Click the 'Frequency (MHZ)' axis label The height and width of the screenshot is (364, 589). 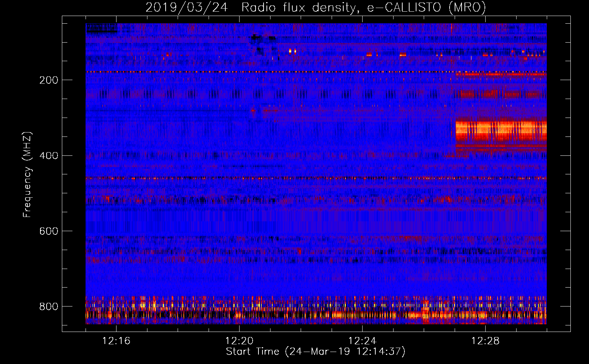(x=27, y=174)
